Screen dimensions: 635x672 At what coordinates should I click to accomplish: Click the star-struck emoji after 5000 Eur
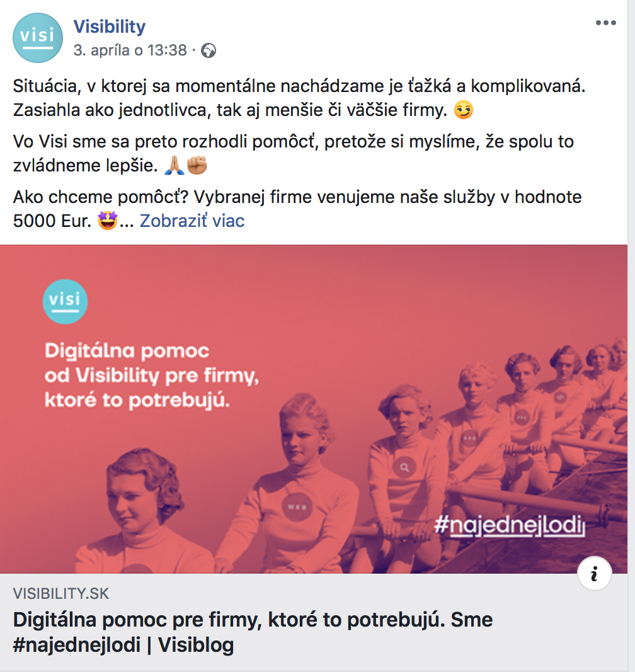[x=108, y=221]
